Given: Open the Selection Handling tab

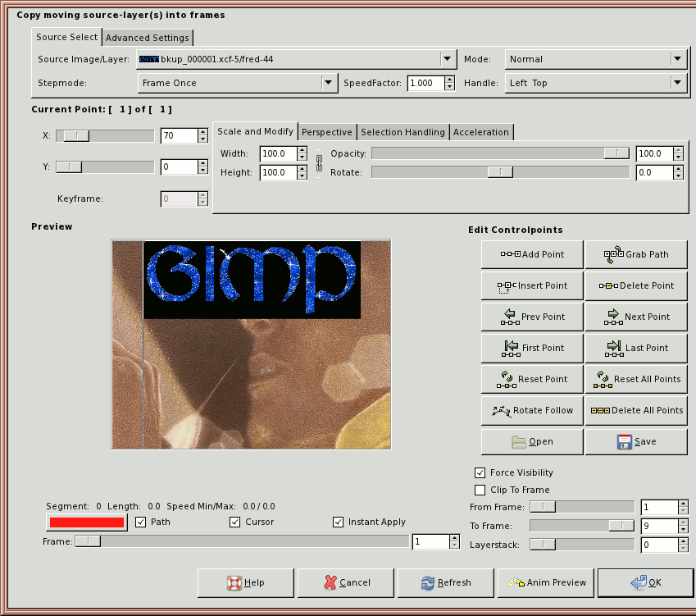Looking at the screenshot, I should [403, 132].
